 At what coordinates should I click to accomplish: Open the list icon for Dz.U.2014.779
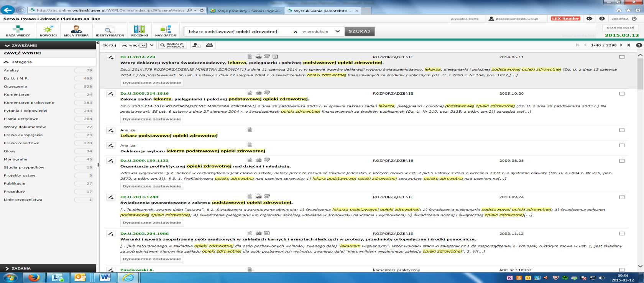coord(275,57)
